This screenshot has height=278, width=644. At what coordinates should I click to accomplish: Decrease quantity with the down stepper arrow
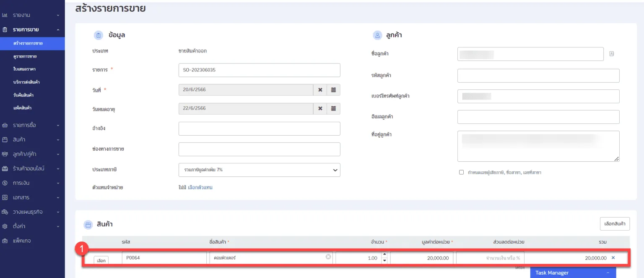coord(384,261)
